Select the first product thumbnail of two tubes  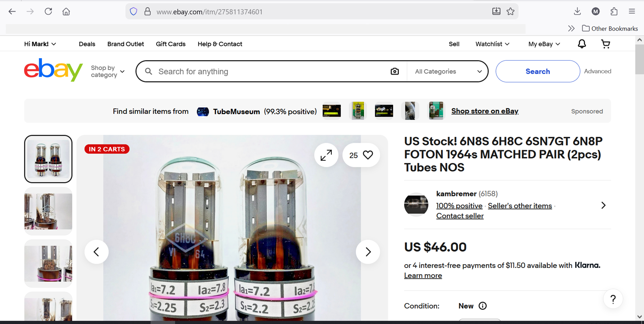coord(48,159)
